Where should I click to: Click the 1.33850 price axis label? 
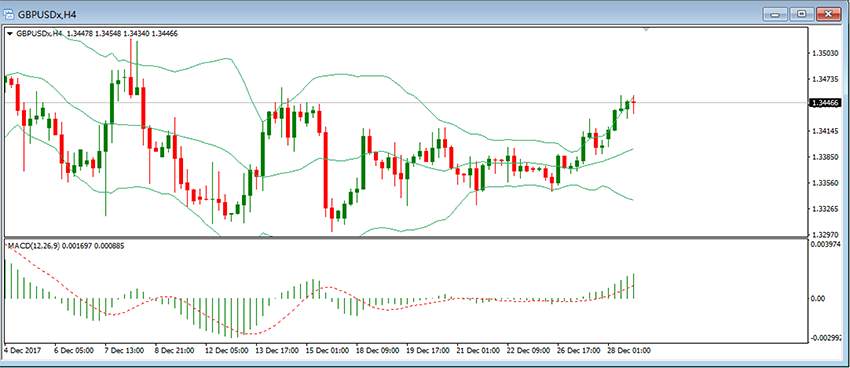tap(825, 157)
